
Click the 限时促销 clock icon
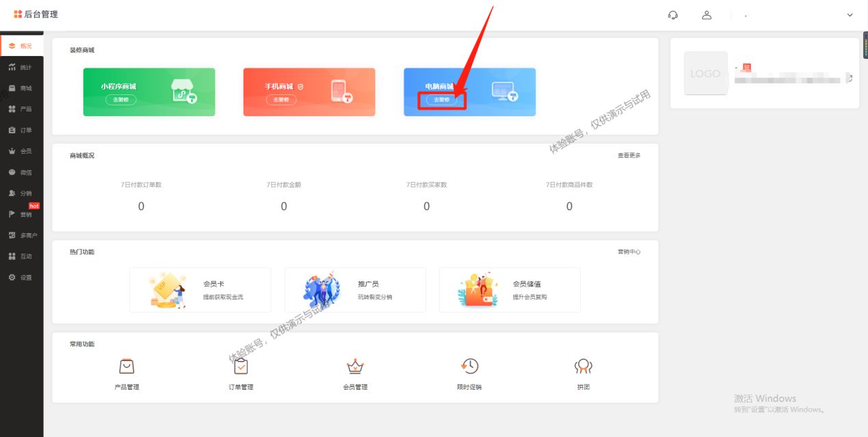click(469, 367)
